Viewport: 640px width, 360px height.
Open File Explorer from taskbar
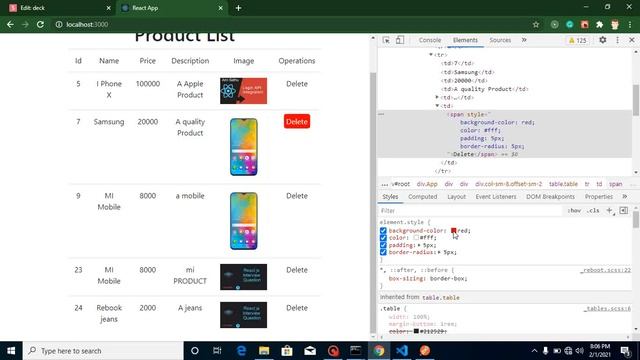[x=264, y=351]
